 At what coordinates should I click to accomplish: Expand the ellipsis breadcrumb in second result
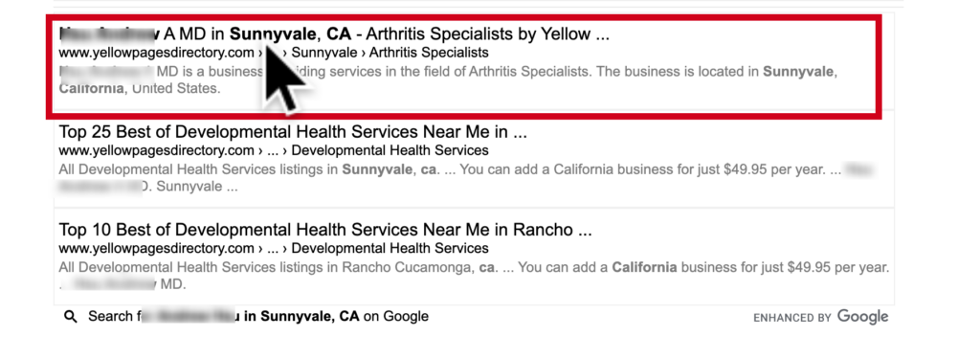click(x=273, y=150)
